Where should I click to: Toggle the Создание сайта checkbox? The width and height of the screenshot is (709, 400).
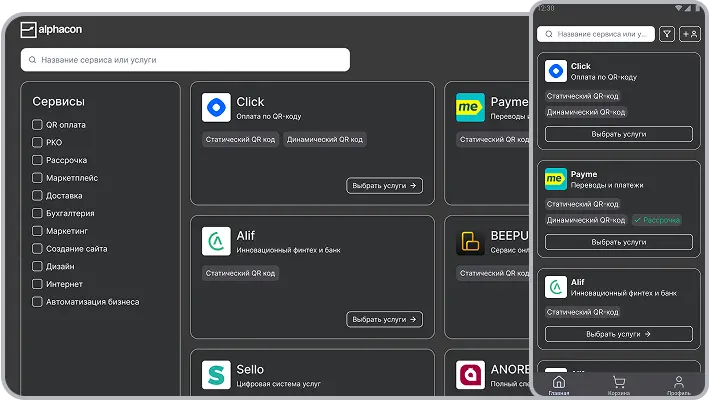(37, 248)
